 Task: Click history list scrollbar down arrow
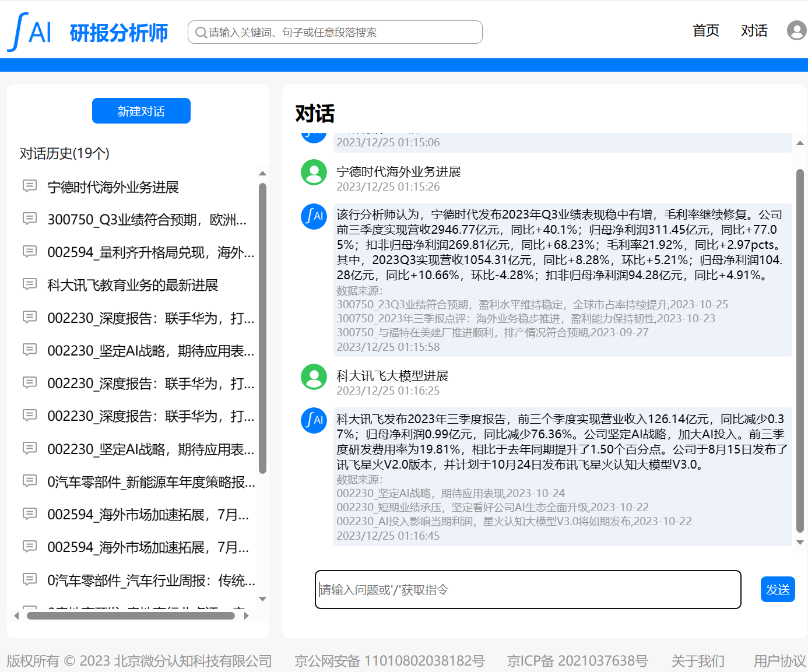click(x=262, y=599)
